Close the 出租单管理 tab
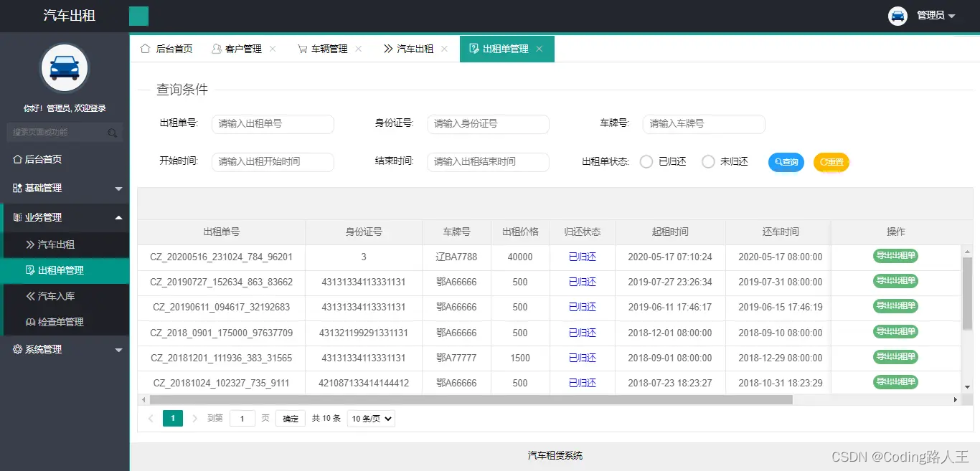Image resolution: width=980 pixels, height=471 pixels. tap(540, 49)
